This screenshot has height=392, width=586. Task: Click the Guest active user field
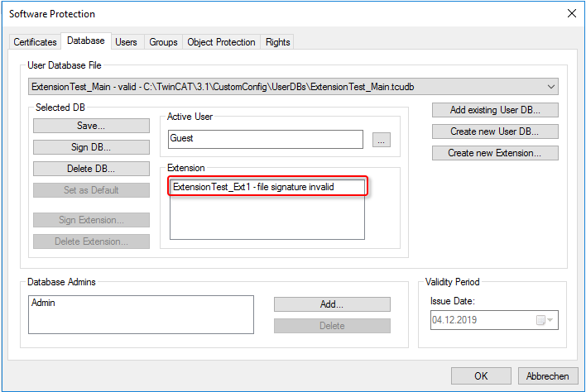tap(266, 139)
